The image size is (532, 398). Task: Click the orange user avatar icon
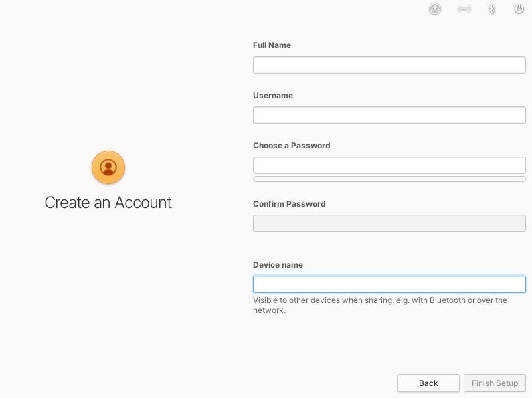click(108, 167)
